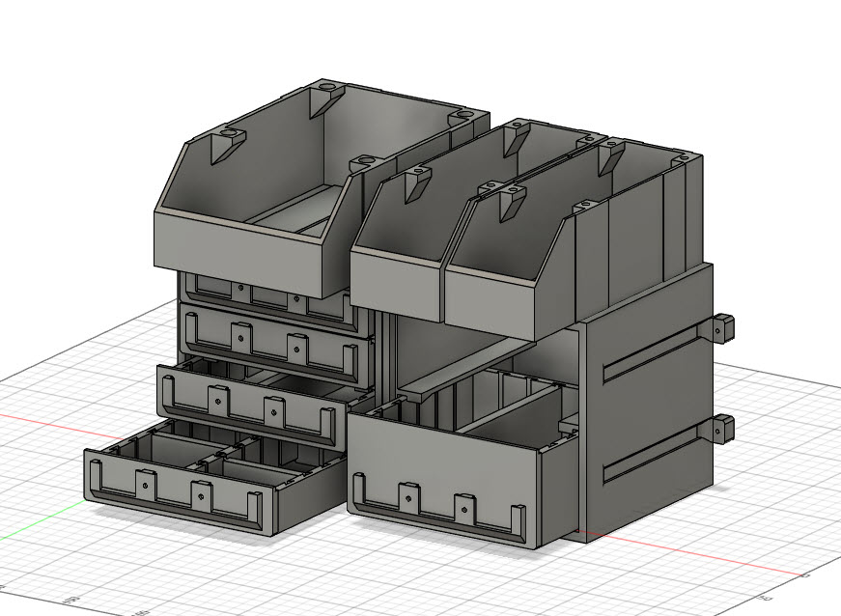Click the upper connector clip on cabinet side
The height and width of the screenshot is (616, 841).
pyautogui.click(x=723, y=326)
